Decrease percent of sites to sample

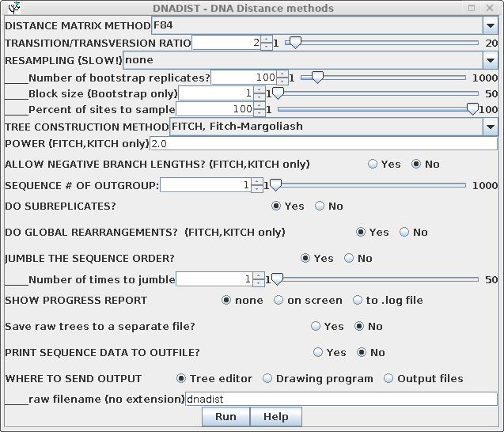pos(260,113)
